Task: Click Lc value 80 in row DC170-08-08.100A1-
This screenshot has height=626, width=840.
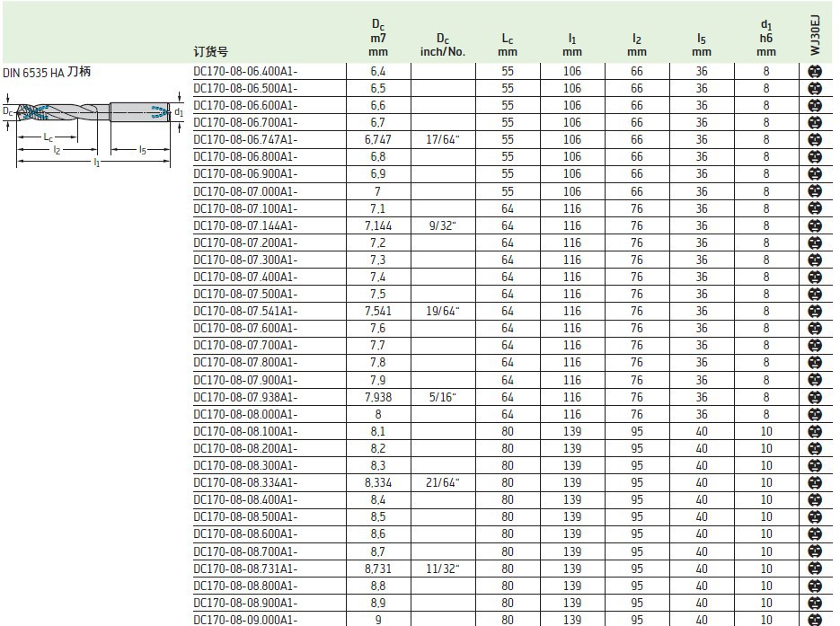Action: pos(508,432)
